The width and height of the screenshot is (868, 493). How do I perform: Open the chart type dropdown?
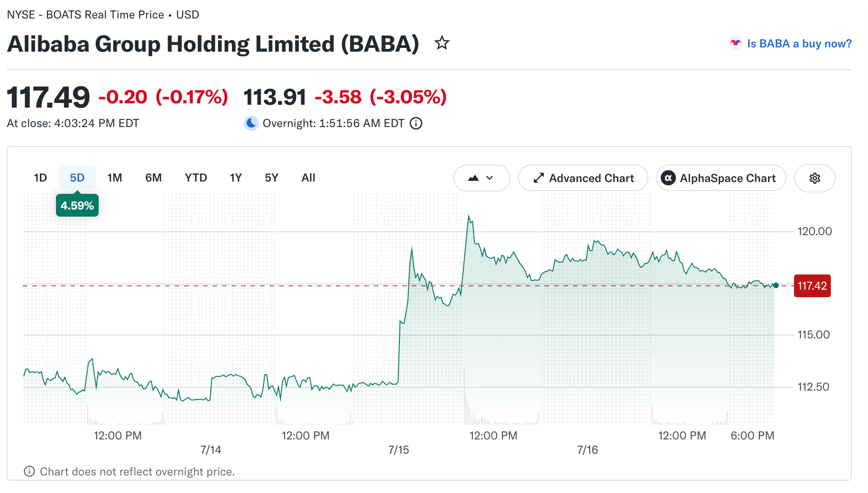click(x=481, y=178)
